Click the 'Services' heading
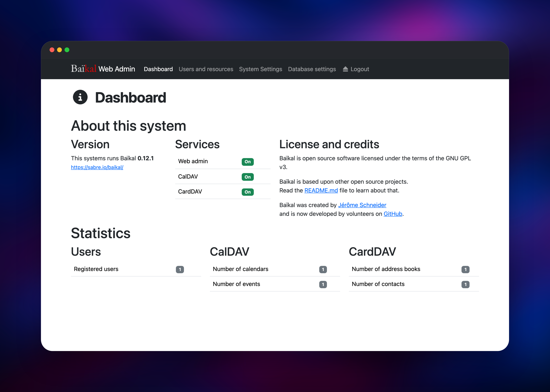The image size is (550, 392). pyautogui.click(x=197, y=144)
